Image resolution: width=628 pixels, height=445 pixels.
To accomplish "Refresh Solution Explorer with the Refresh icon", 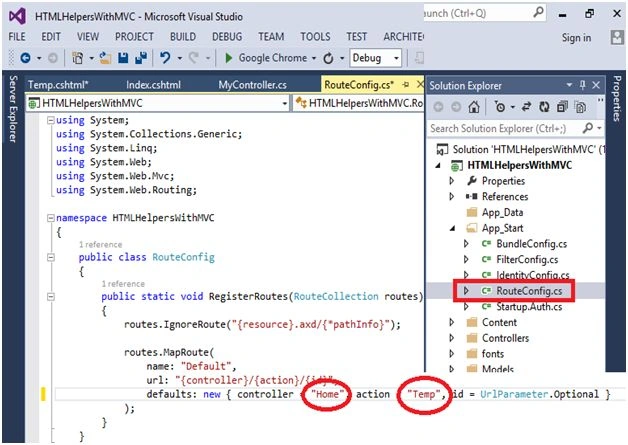I will 544,107.
